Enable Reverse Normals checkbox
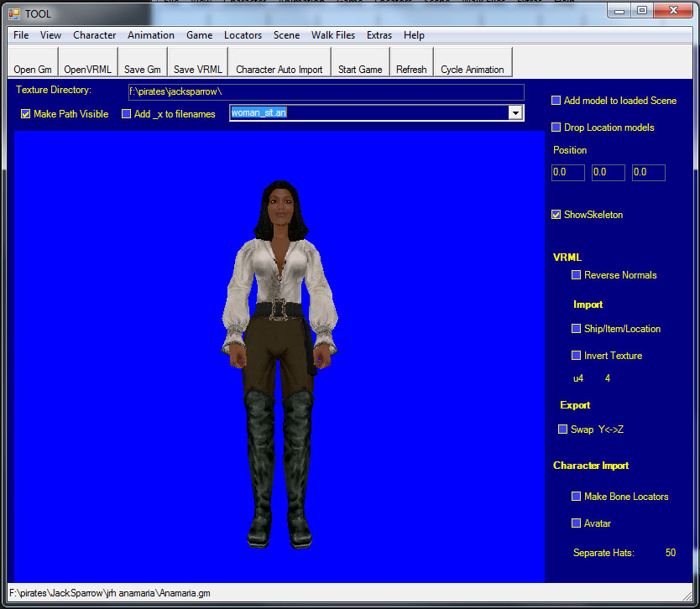This screenshot has width=700, height=609. (x=577, y=275)
